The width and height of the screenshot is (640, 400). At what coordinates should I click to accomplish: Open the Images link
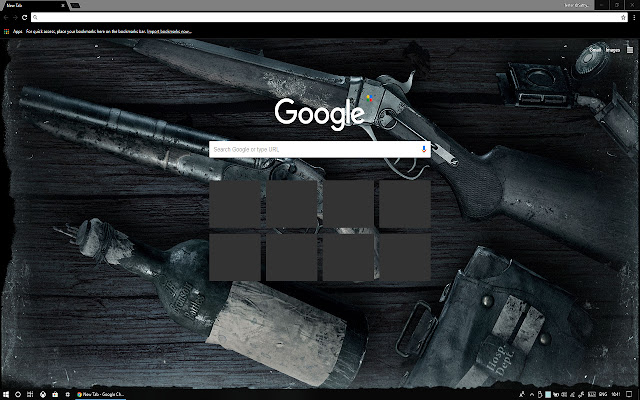pyautogui.click(x=613, y=50)
